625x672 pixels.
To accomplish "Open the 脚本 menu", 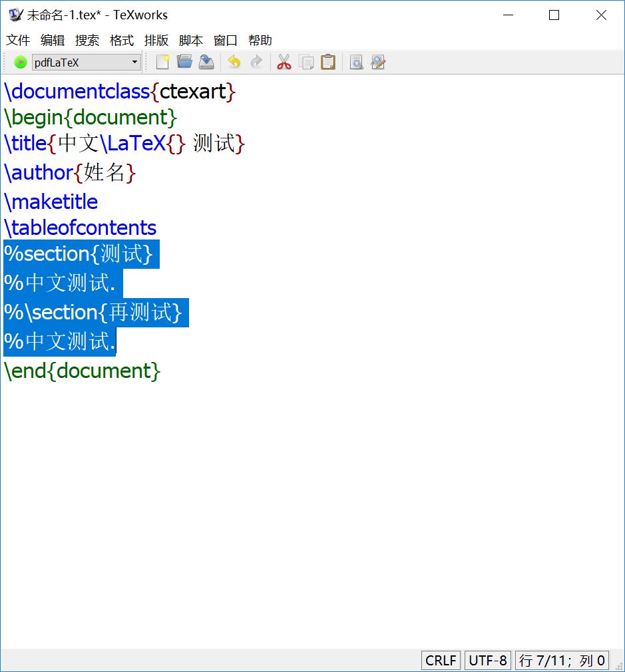I will [191, 41].
